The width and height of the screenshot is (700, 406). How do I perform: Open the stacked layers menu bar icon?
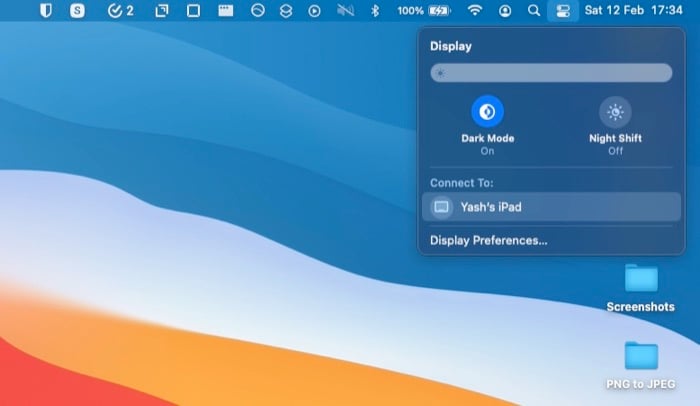click(286, 10)
